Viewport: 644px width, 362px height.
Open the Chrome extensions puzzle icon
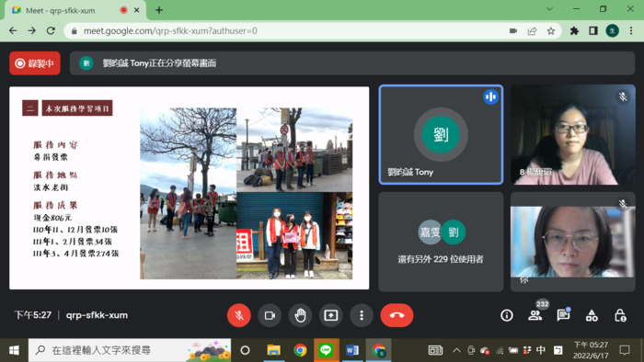(574, 30)
